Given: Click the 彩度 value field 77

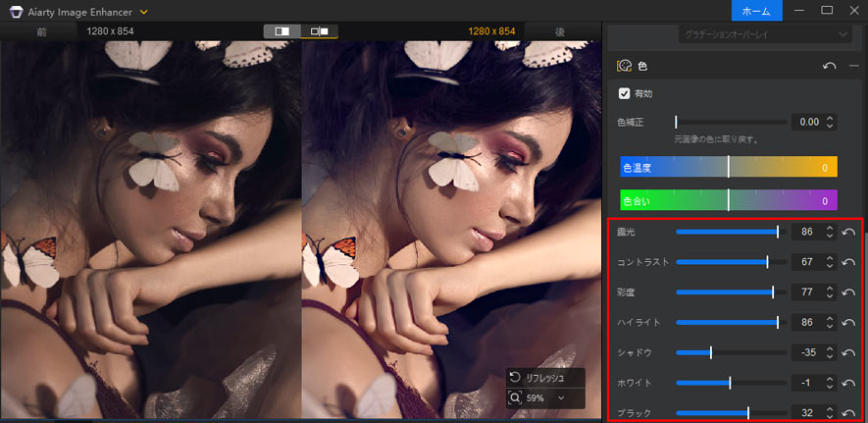Looking at the screenshot, I should click(x=807, y=291).
